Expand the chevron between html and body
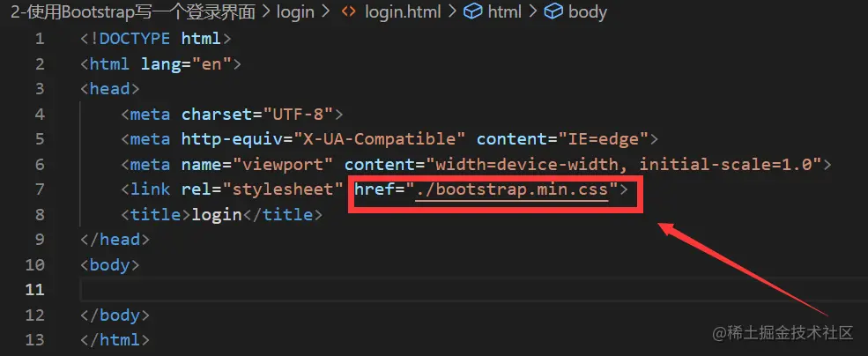Viewport: 868px width, 356px height. 533,11
